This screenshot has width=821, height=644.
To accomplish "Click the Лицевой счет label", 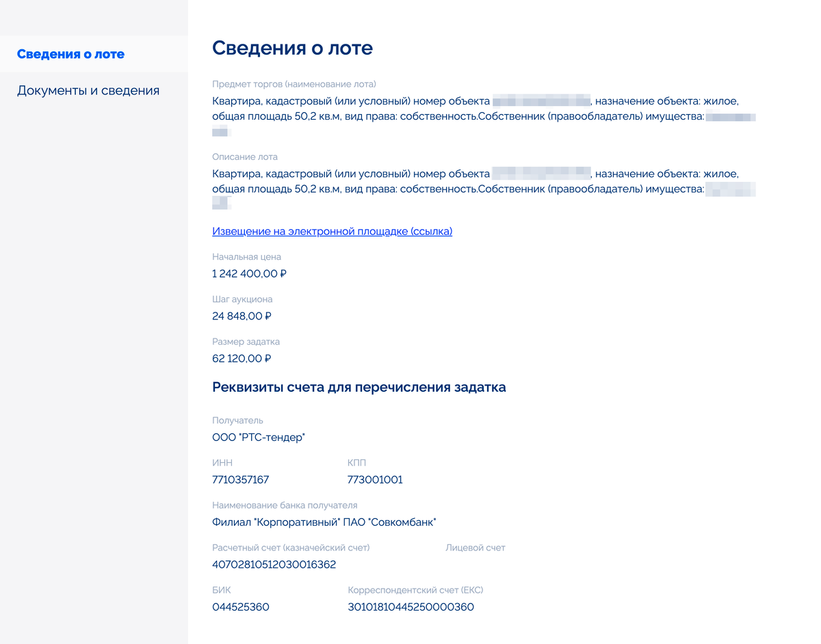I will tap(475, 548).
